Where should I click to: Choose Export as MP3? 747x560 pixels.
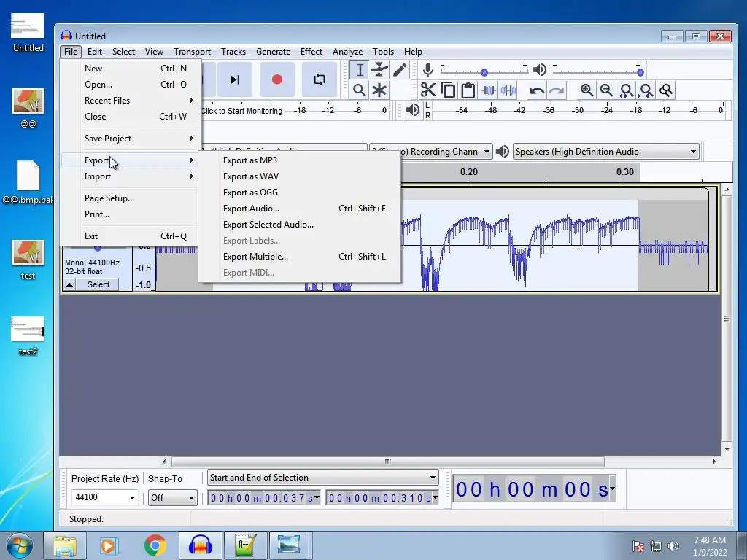(x=299, y=160)
